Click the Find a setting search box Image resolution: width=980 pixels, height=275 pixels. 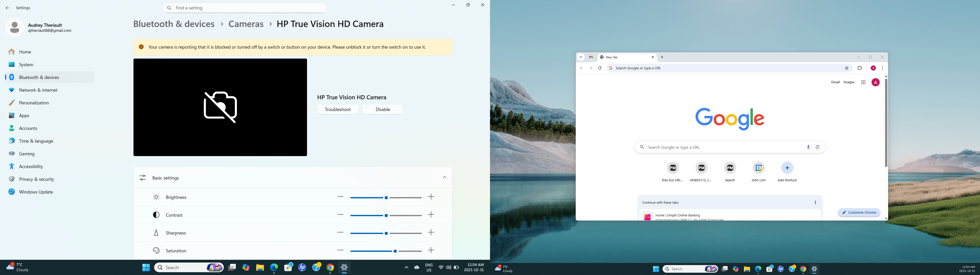pos(245,8)
